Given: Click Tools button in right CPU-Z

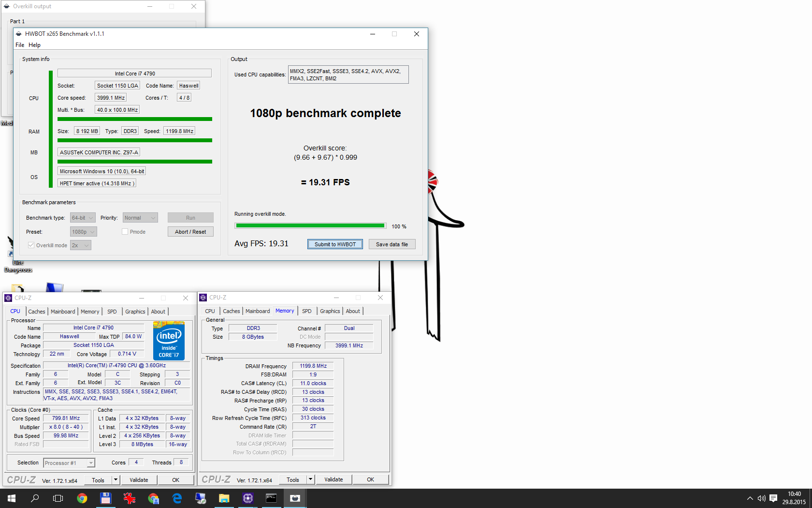Looking at the screenshot, I should point(293,479).
